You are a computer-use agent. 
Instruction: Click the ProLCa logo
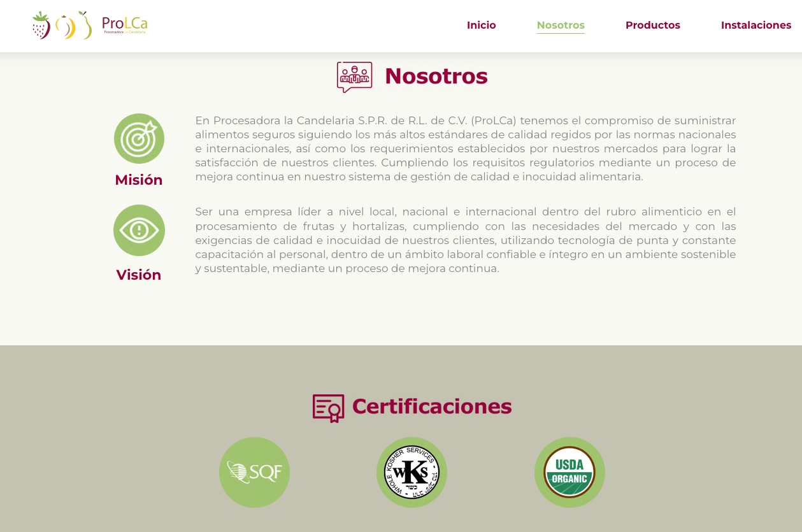pyautogui.click(x=89, y=25)
